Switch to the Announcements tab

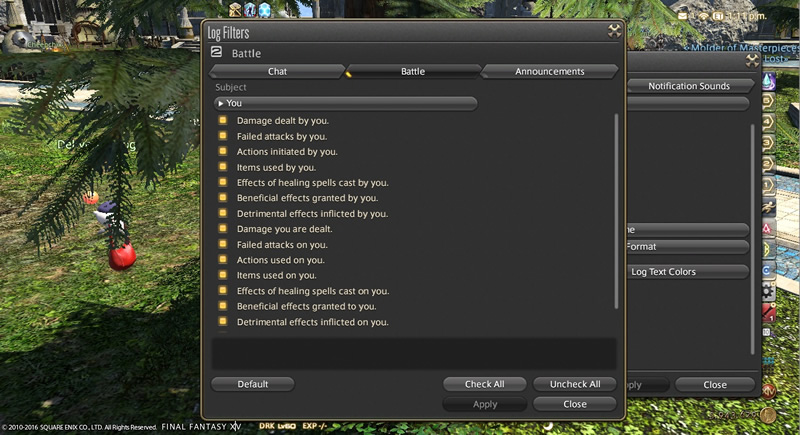(549, 71)
